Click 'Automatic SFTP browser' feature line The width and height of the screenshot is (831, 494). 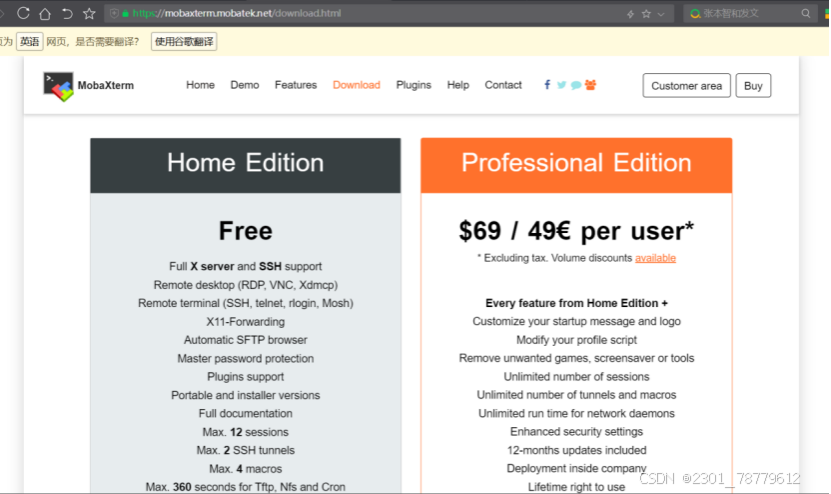pos(245,340)
